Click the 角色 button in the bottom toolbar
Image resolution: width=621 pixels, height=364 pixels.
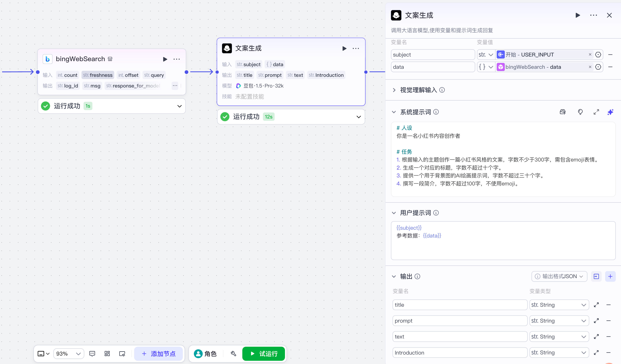coord(205,354)
